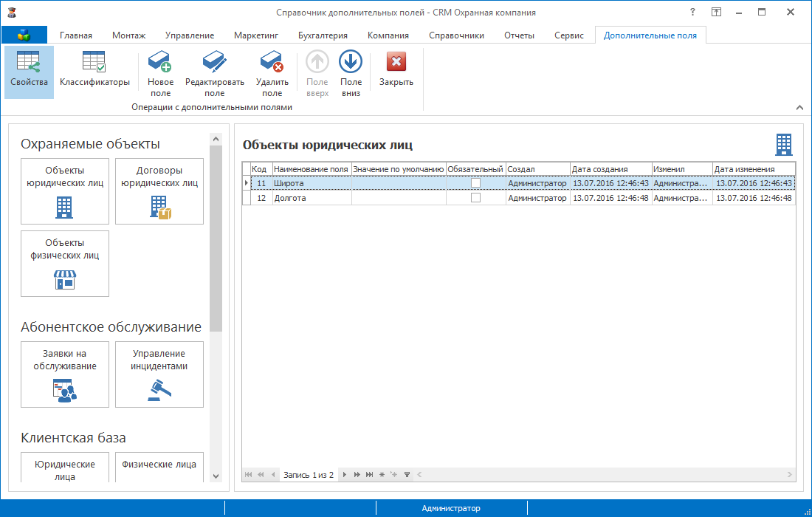Click creation date 13.07.2016 12:46:48 cell

pos(611,198)
